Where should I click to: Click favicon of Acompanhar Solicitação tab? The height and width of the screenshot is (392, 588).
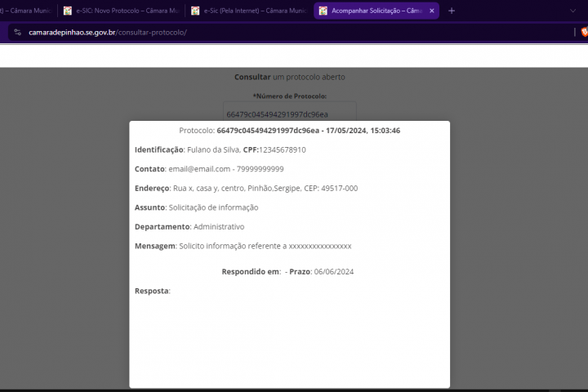click(323, 11)
